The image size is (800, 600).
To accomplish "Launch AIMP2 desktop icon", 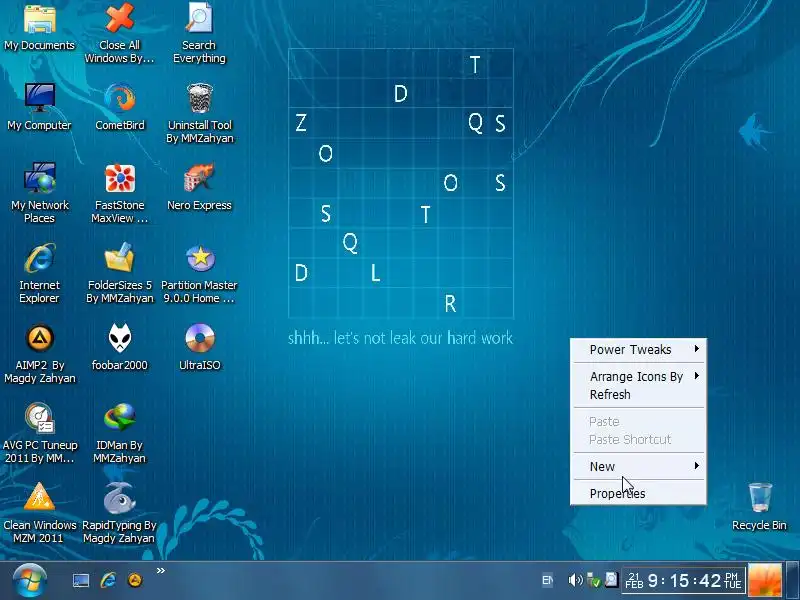I will pos(40,353).
